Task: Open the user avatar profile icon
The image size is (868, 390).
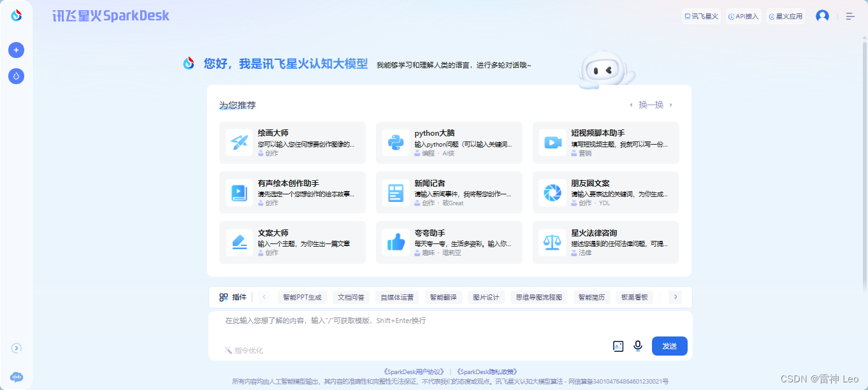Action: click(822, 16)
